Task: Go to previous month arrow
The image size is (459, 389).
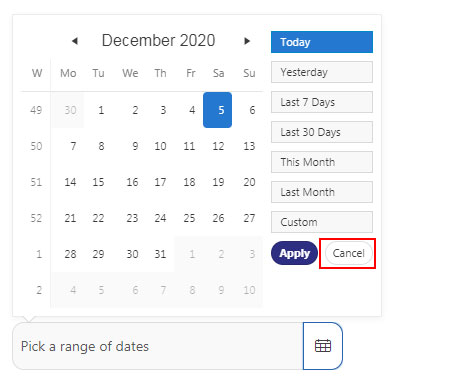Action: pyautogui.click(x=75, y=41)
